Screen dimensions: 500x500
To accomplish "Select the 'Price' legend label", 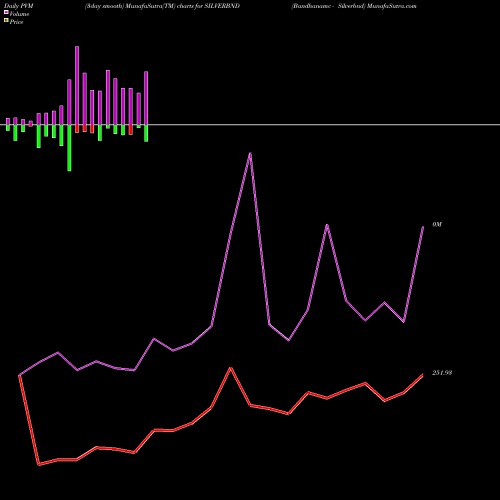I will [16, 22].
